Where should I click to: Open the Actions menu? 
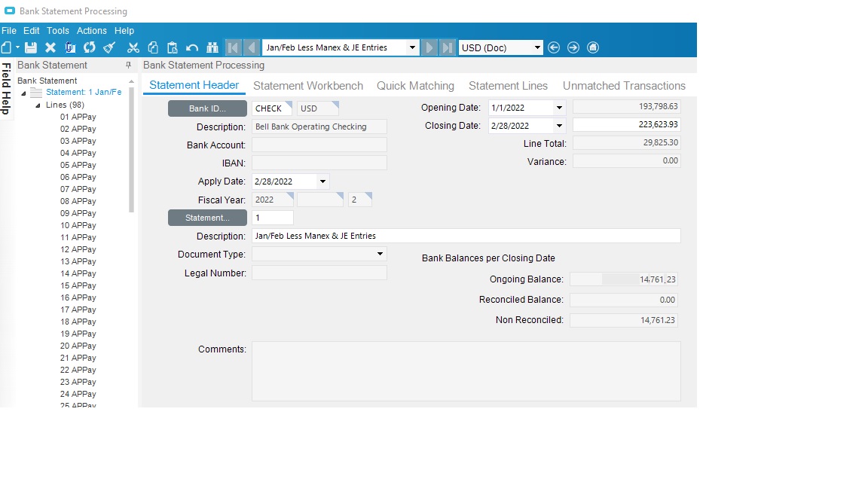[91, 30]
